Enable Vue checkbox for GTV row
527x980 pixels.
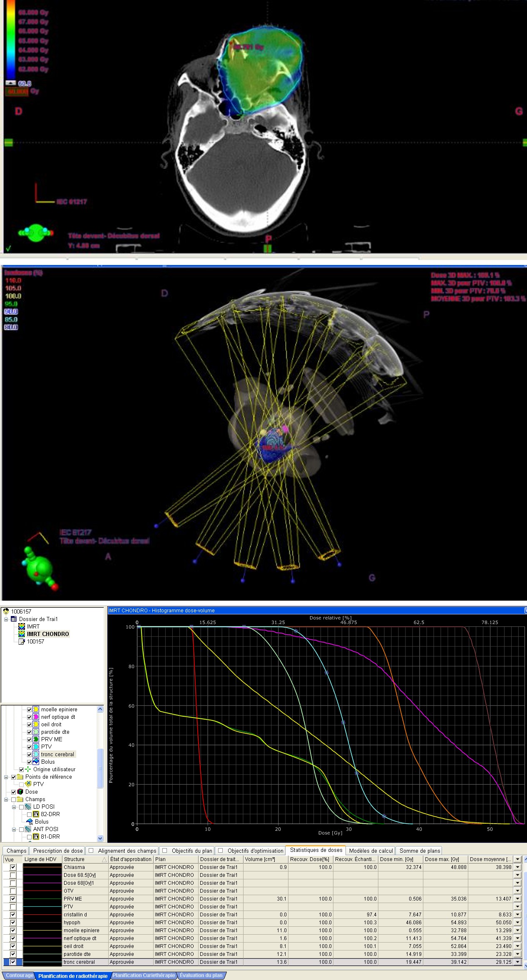[13, 891]
